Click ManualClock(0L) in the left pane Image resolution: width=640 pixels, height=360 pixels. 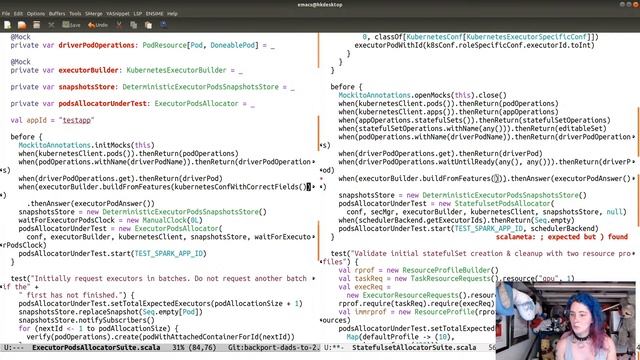pos(172,220)
